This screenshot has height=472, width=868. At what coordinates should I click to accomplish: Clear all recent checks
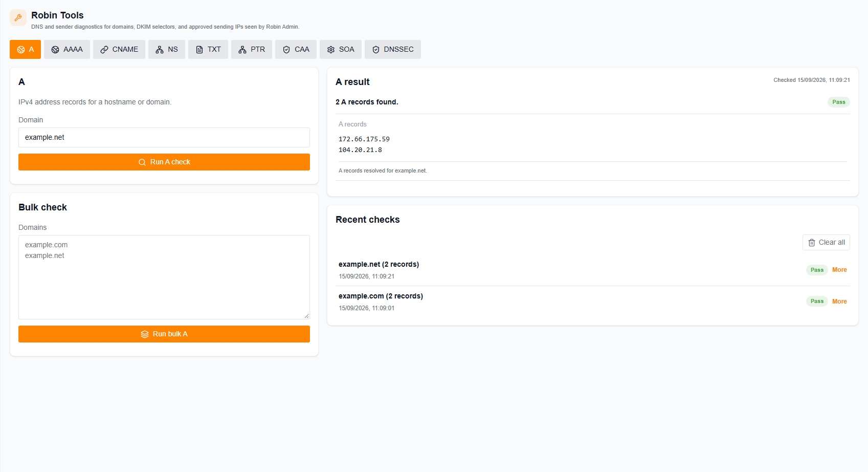click(826, 242)
